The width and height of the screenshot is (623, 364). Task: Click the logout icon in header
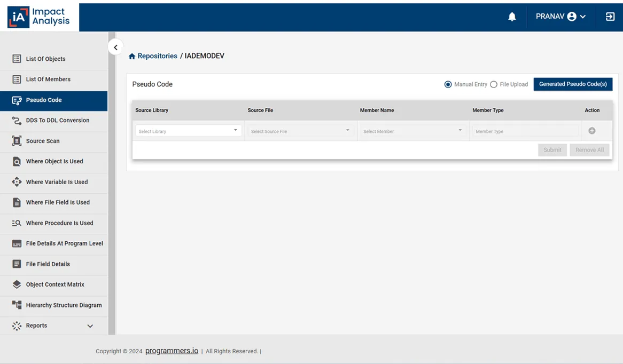tap(610, 17)
